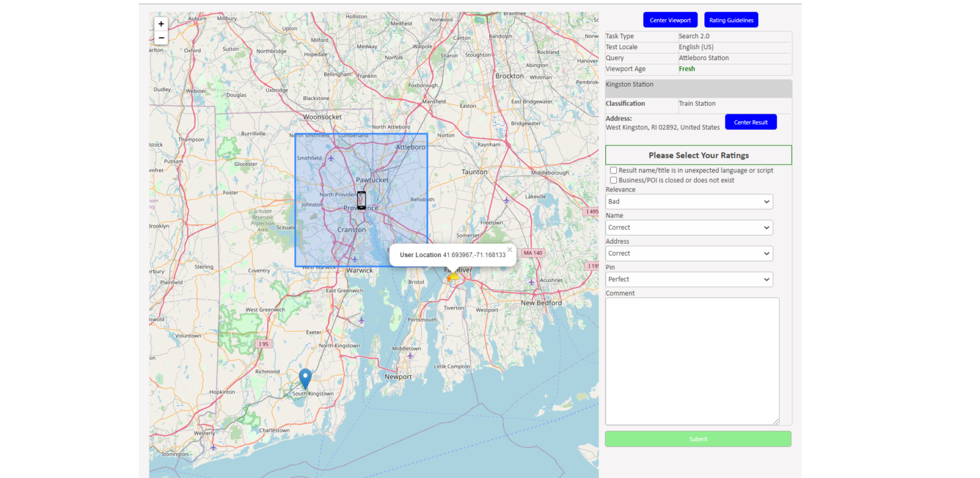Screen dimensions: 980x478
Task: Open the Name rating dropdown
Action: pyautogui.click(x=689, y=227)
